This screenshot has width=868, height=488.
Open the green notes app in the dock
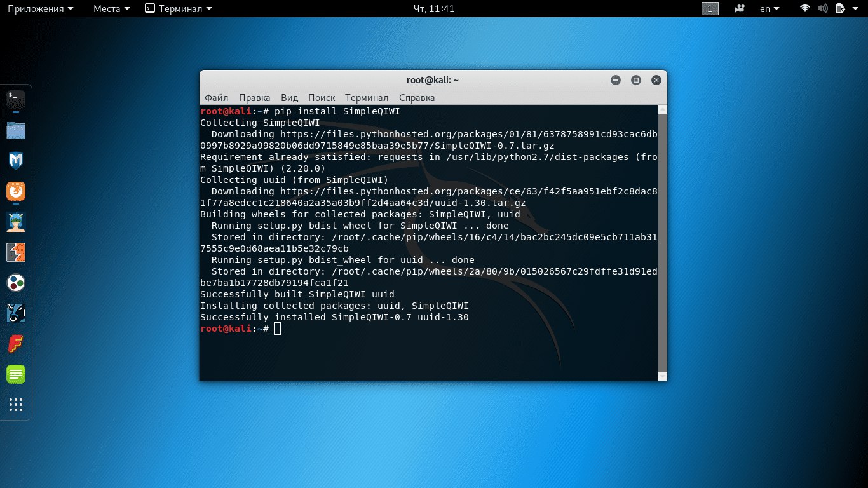point(16,374)
